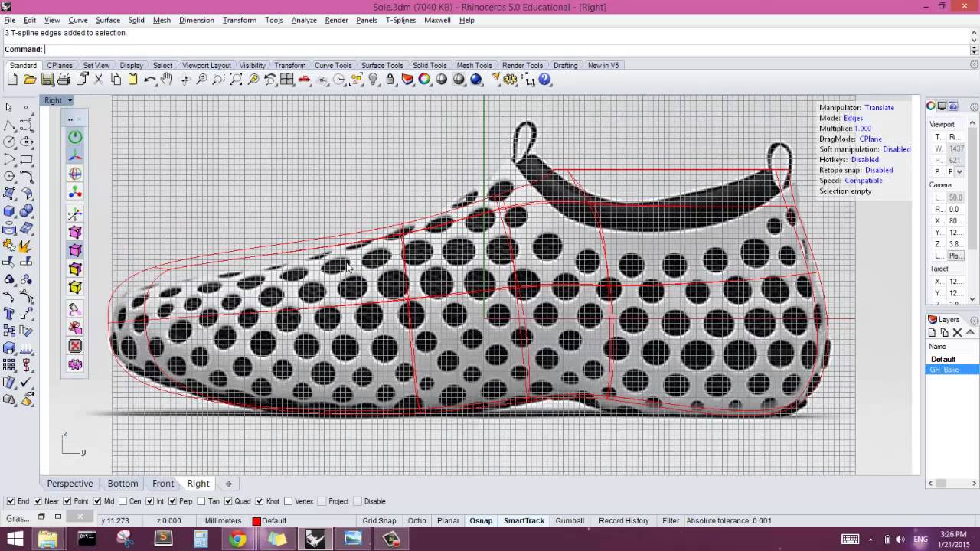Image resolution: width=980 pixels, height=551 pixels.
Task: Copy with the clipboard copy icon
Action: click(x=116, y=80)
